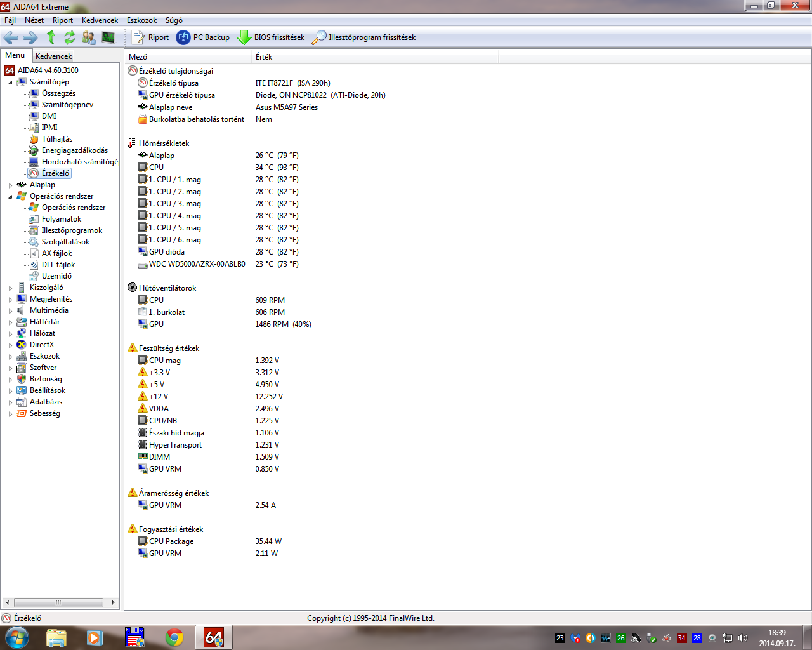Open the Riport toolbar button
812x650 pixels.
[x=150, y=37]
